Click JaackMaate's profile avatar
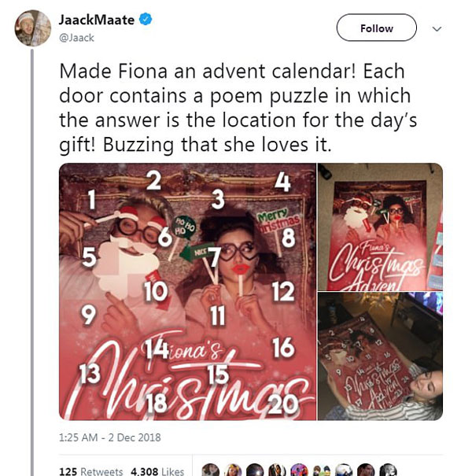The width and height of the screenshot is (472, 476). pos(33,28)
